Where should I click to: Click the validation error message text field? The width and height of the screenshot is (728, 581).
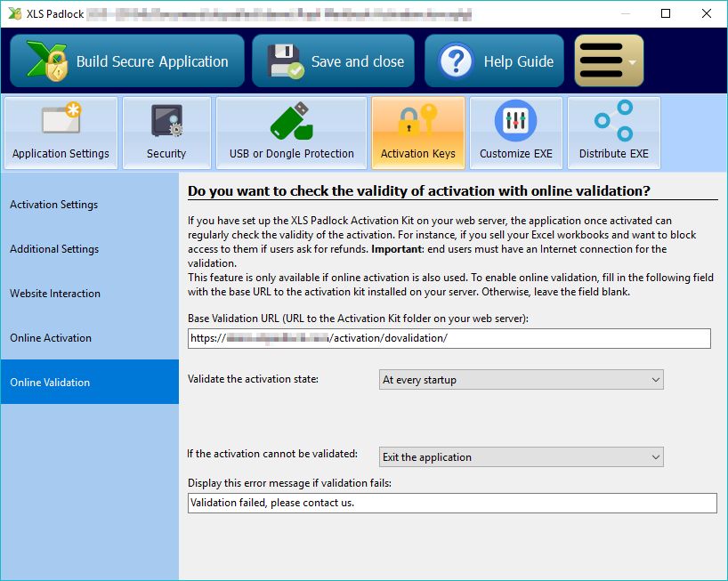point(452,503)
